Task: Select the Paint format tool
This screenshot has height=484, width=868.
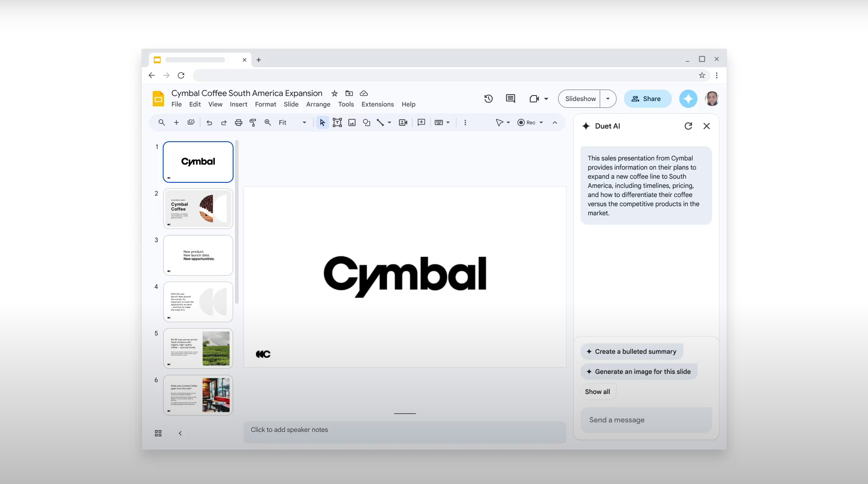Action: click(253, 122)
